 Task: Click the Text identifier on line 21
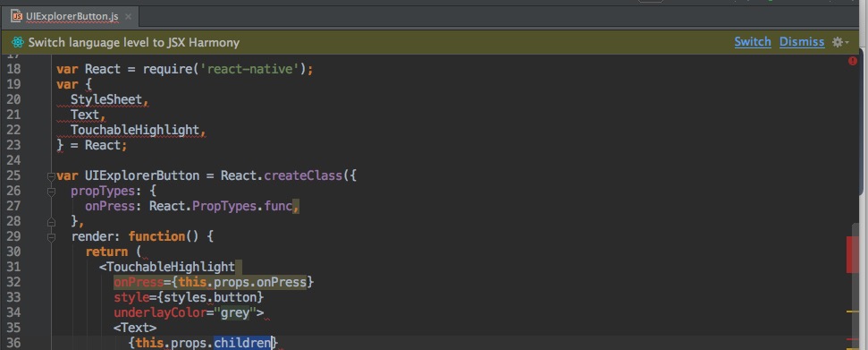point(85,115)
